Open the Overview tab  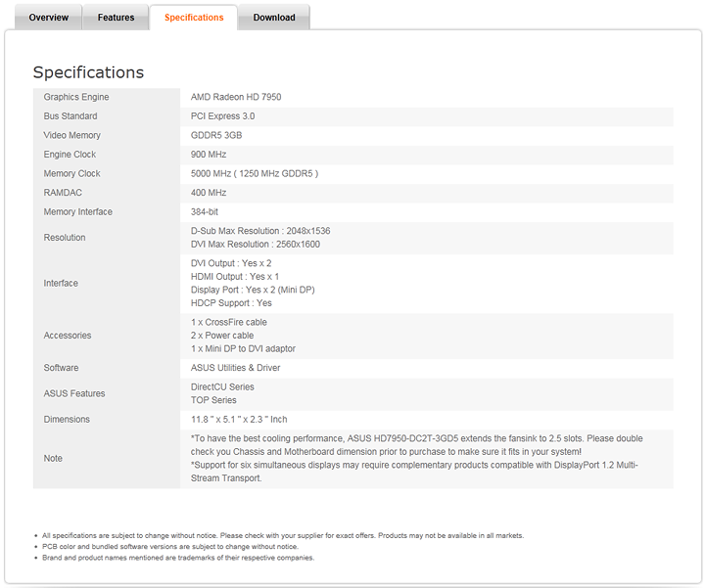point(49,18)
